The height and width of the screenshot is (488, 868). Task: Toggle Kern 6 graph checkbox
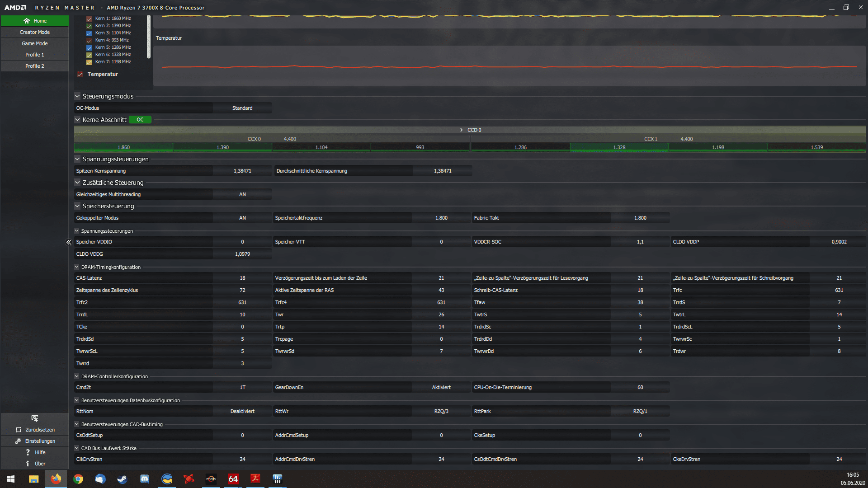(89, 55)
